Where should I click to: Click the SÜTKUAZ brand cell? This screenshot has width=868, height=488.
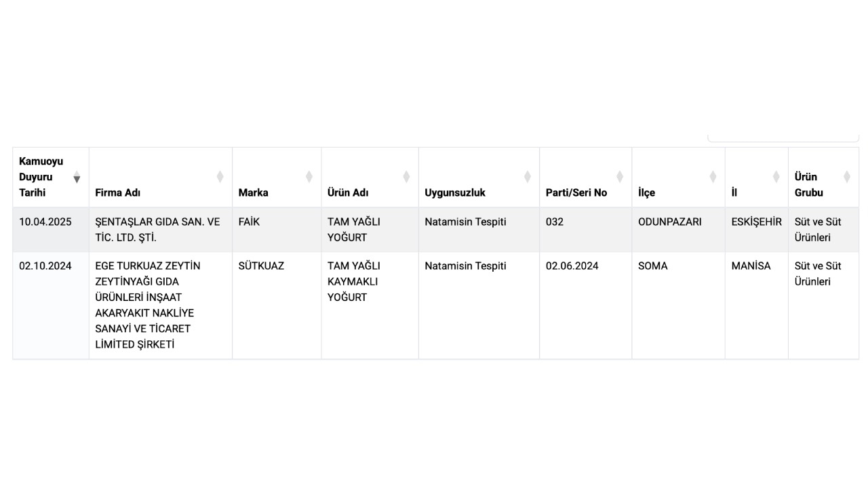click(x=261, y=266)
